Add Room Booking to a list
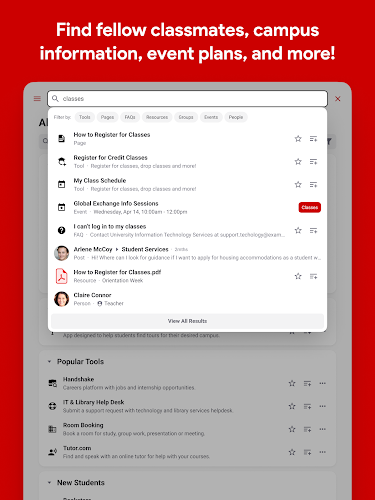 tap(307, 429)
